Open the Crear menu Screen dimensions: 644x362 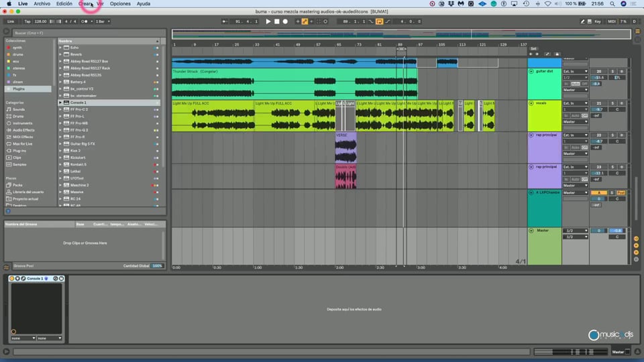tap(85, 4)
